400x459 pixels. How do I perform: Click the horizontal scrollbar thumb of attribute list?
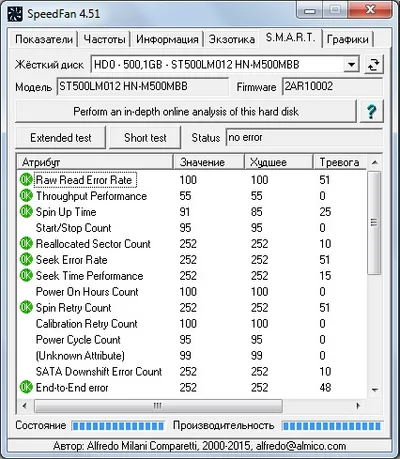[x=158, y=406]
